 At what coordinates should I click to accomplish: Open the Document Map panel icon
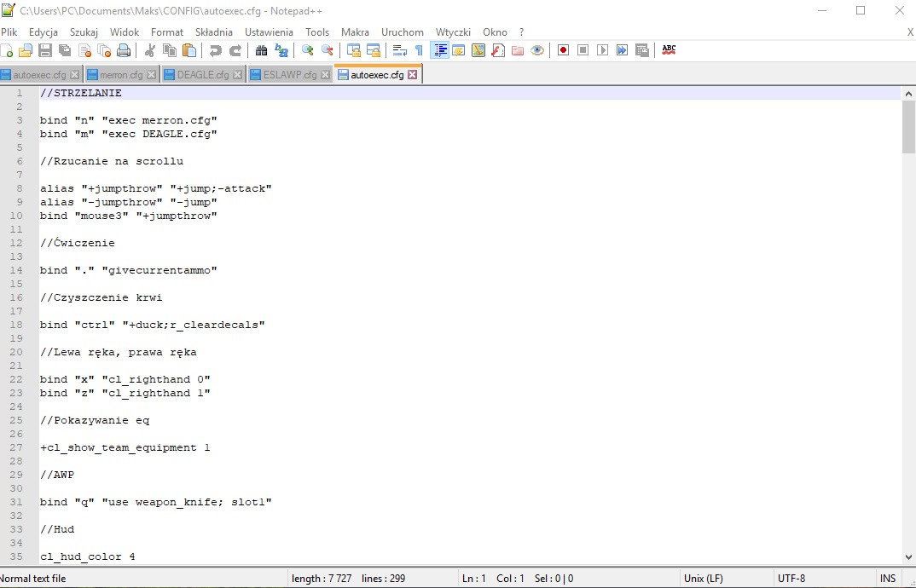(478, 51)
